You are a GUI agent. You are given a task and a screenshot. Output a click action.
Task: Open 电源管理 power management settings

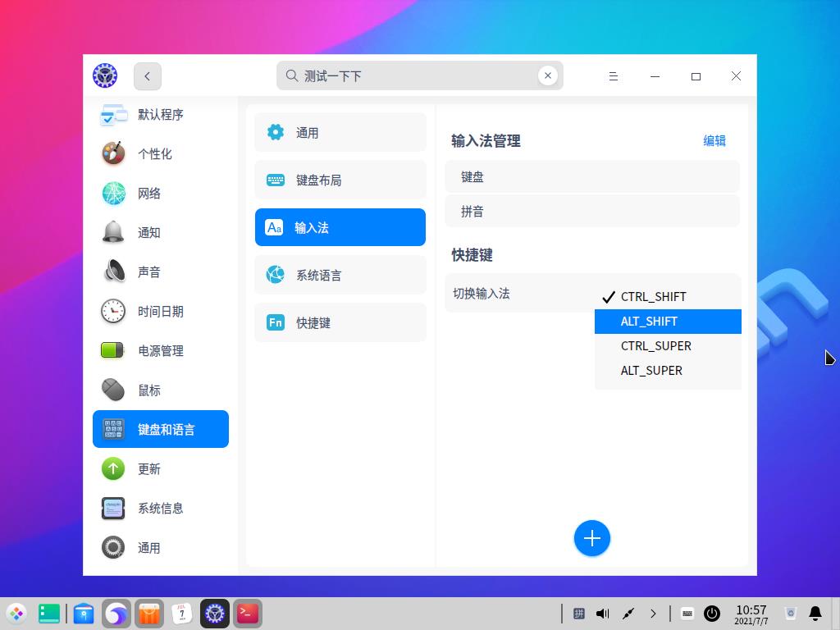pyautogui.click(x=160, y=351)
